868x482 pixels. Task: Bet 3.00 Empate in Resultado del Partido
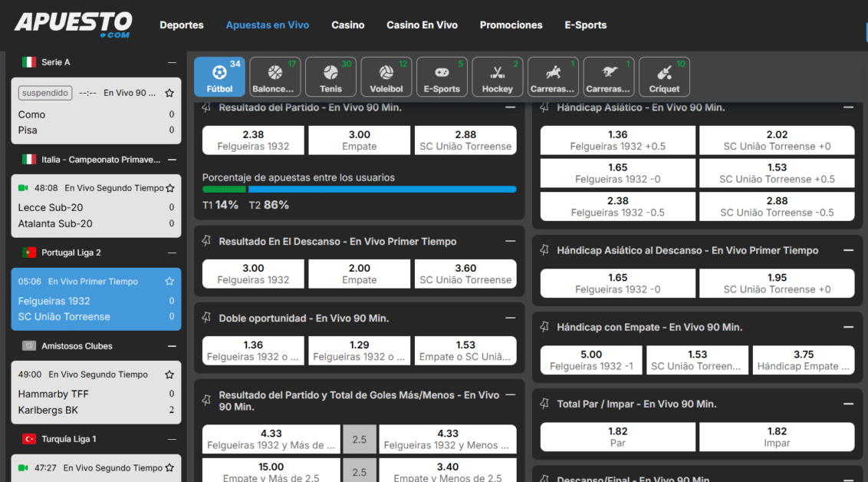360,140
